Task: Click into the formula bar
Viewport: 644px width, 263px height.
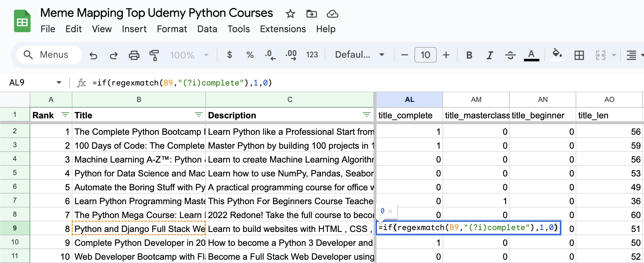Action: [x=366, y=83]
